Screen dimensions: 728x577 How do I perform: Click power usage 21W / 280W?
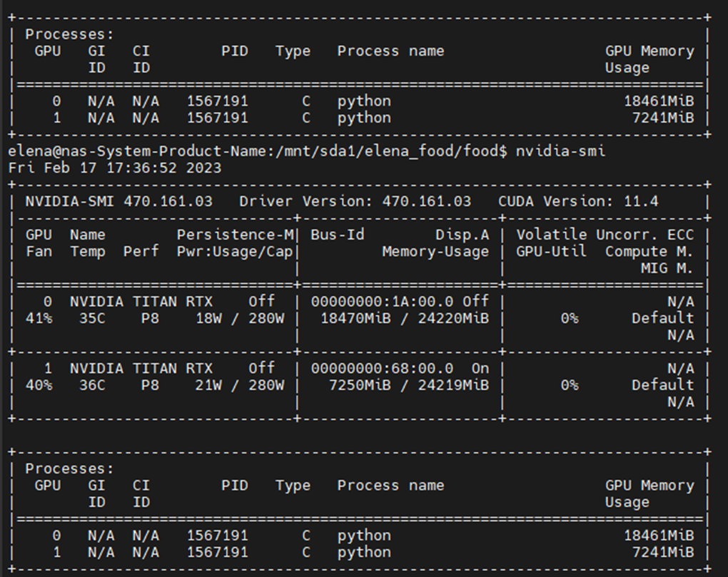pos(240,385)
